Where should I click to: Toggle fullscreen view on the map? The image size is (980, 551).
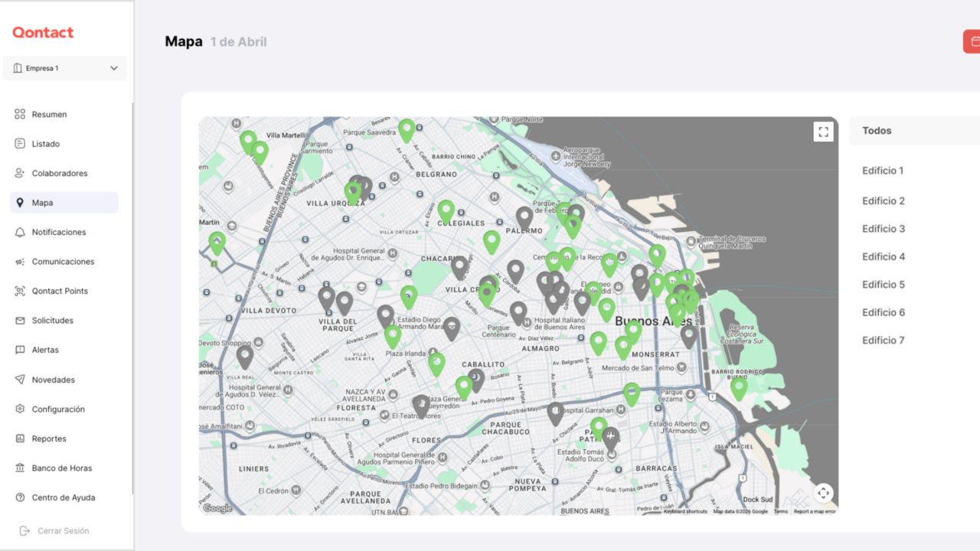click(823, 132)
